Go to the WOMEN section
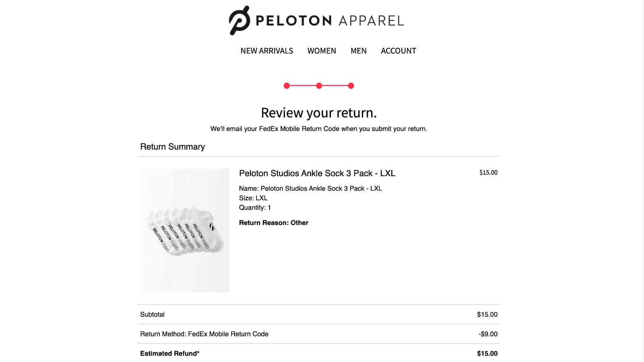Viewport: 644px width, 362px height. coord(322,51)
